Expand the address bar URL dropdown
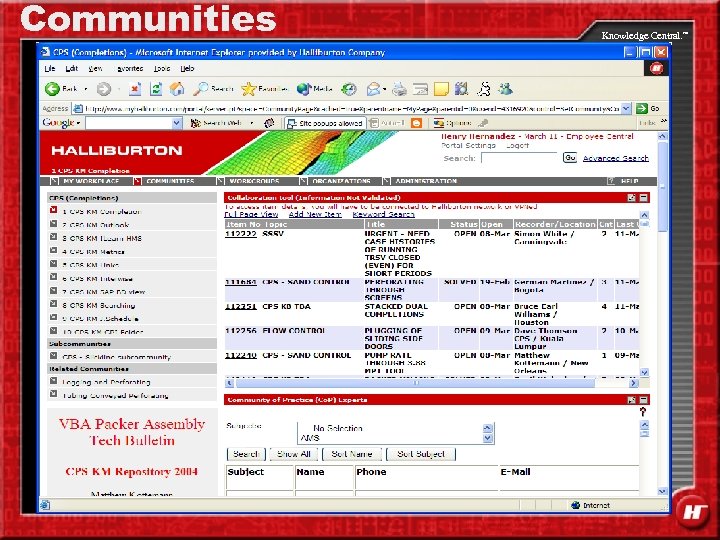 pyautogui.click(x=626, y=109)
